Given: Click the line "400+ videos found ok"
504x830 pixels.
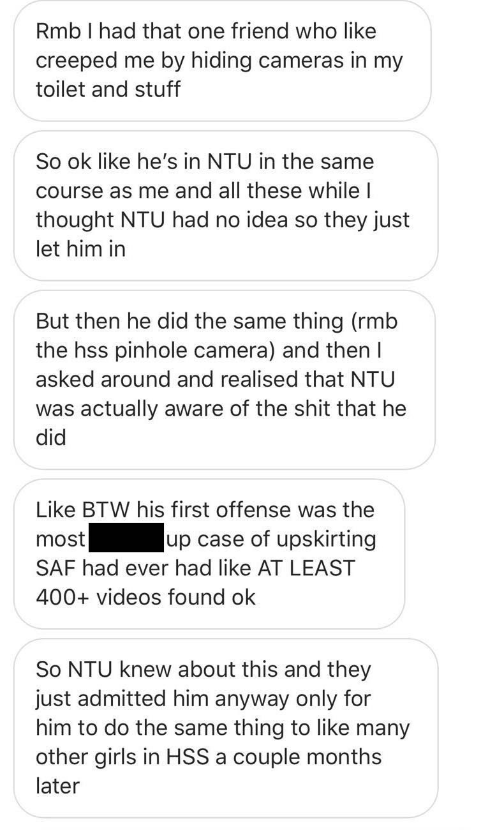Looking at the screenshot, I should click(145, 598).
